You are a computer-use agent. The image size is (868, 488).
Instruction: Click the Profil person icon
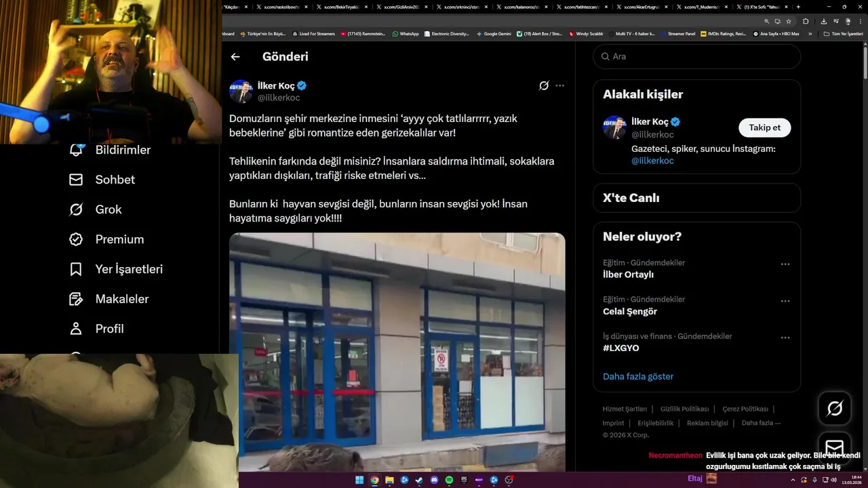tap(76, 329)
